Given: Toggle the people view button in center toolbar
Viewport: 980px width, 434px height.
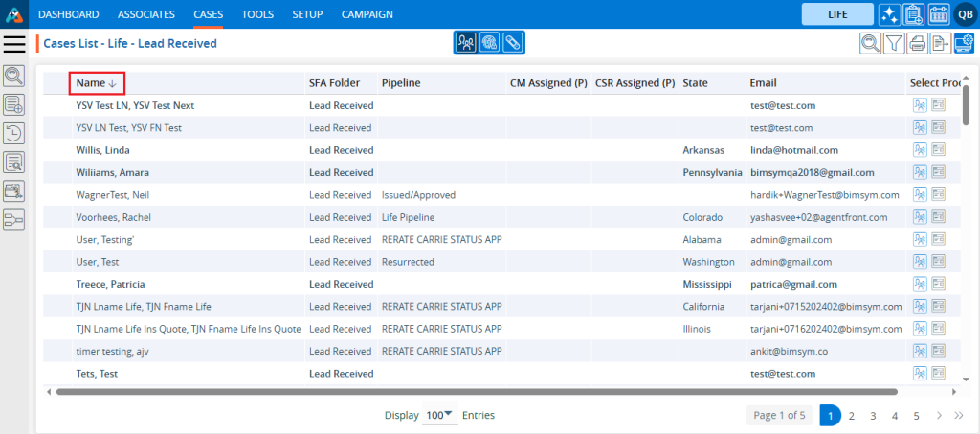Looking at the screenshot, I should click(466, 43).
